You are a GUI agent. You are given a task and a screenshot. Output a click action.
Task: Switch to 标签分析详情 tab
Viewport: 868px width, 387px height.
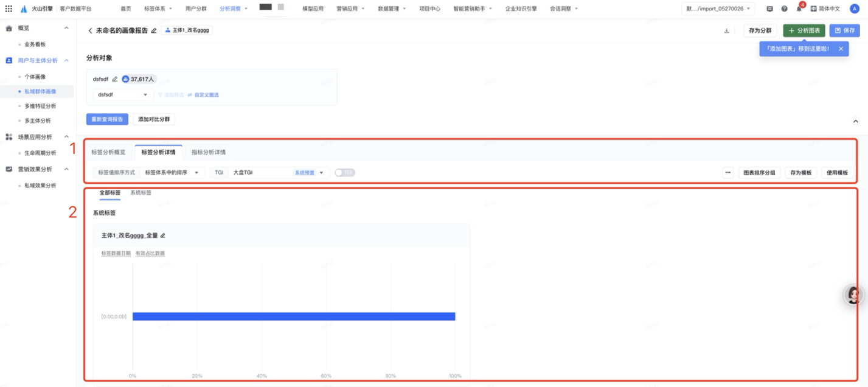coord(158,152)
